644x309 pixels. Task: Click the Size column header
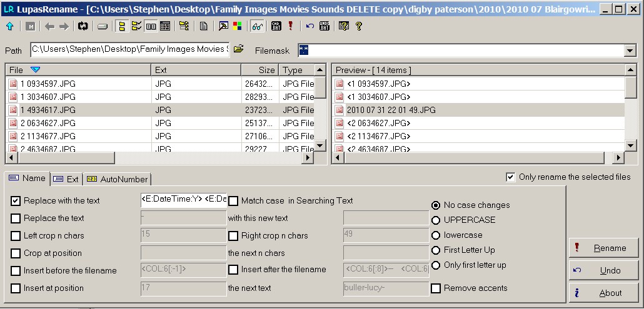coord(260,70)
